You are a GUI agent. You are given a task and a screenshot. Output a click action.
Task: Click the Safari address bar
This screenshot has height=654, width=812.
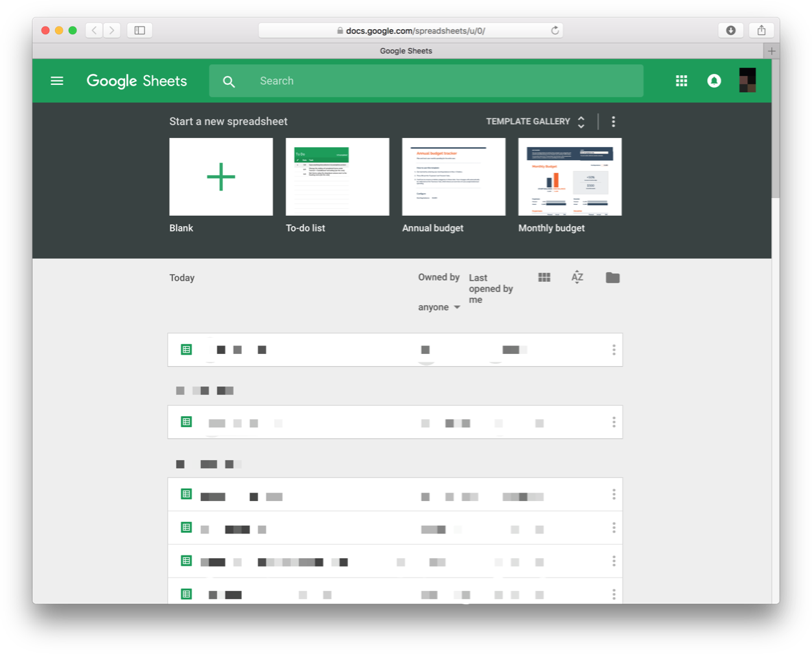411,30
